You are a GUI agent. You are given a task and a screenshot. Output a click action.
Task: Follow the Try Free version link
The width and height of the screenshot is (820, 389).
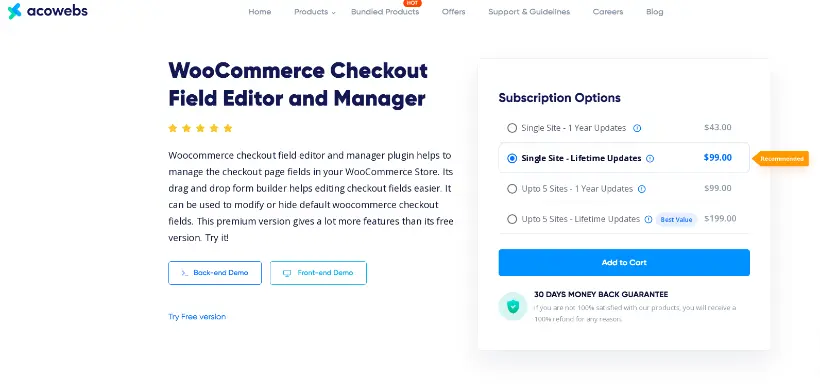tap(197, 317)
